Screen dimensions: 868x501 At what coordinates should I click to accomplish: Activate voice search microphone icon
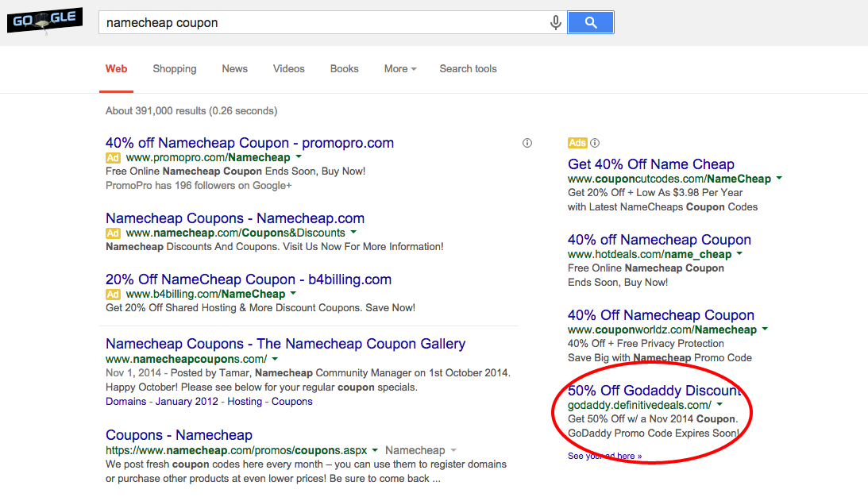pyautogui.click(x=555, y=23)
